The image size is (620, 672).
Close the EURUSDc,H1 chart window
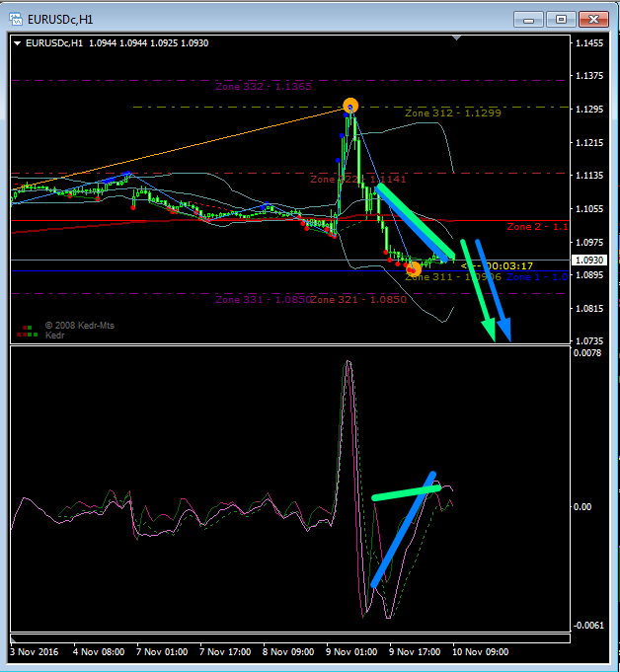click(x=593, y=20)
